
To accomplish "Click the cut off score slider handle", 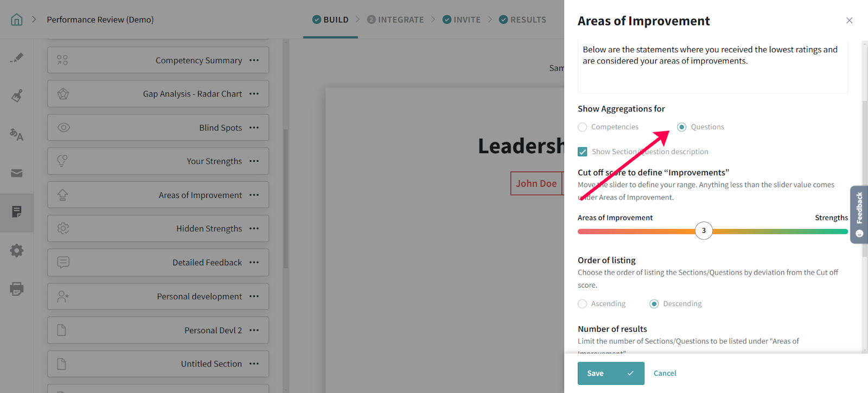I will pyautogui.click(x=704, y=231).
